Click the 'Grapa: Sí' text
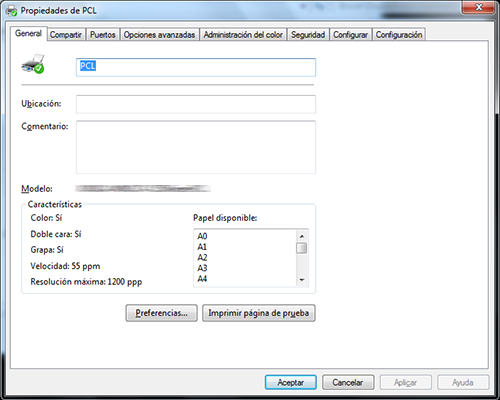The height and width of the screenshot is (400, 500). pos(47,250)
